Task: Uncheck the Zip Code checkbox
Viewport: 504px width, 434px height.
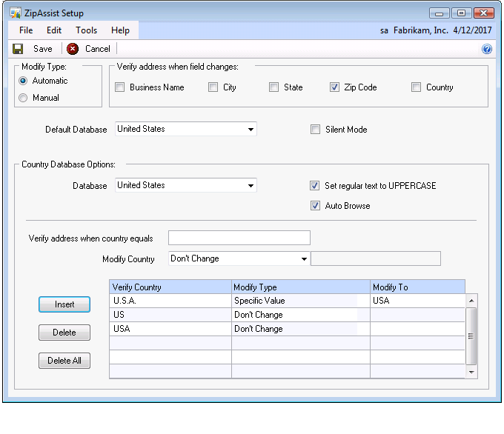Action: point(334,87)
